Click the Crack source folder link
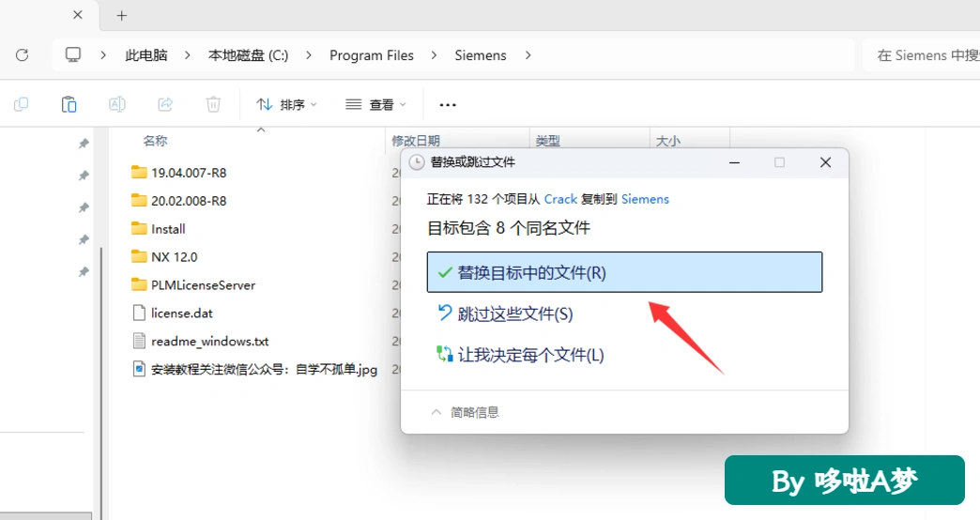This screenshot has height=520, width=980. (560, 199)
